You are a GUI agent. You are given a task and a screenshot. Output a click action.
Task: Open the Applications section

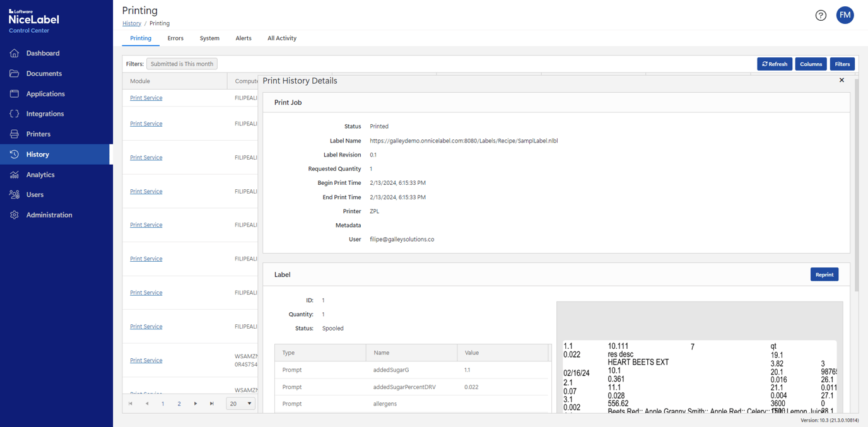pyautogui.click(x=47, y=93)
